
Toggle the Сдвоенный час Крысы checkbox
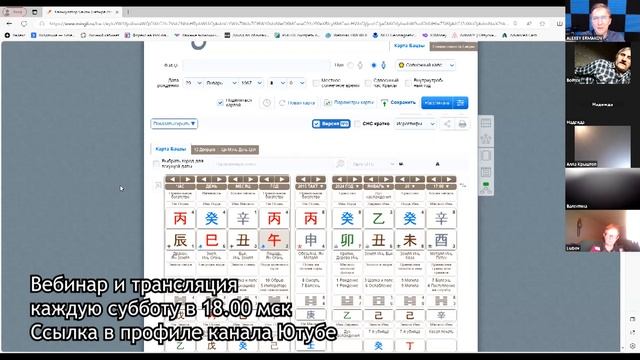point(368,83)
